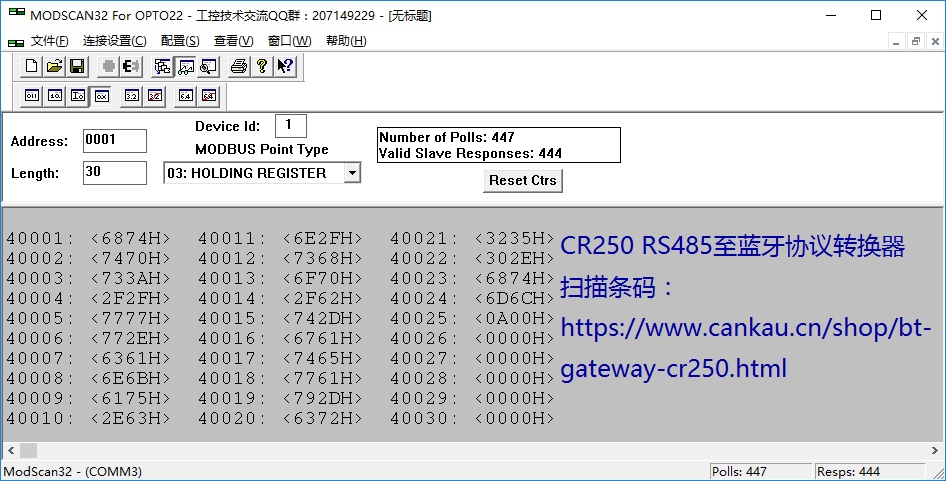Expand the MODBUS Point Type dropdown arrow

click(352, 173)
